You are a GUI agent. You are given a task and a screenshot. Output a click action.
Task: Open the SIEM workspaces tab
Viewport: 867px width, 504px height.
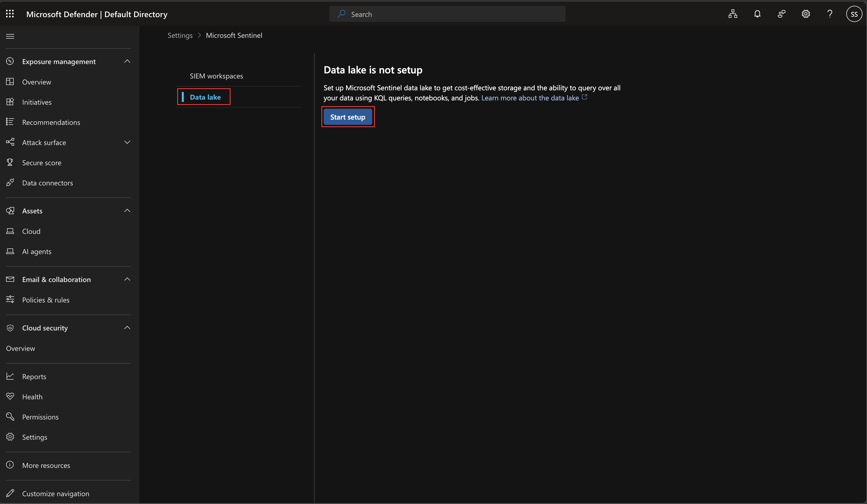click(x=216, y=76)
